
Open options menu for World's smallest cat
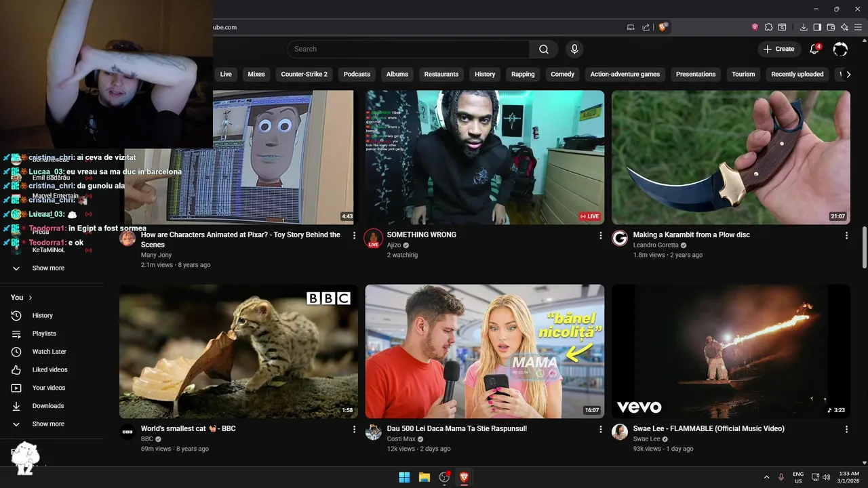pyautogui.click(x=354, y=429)
